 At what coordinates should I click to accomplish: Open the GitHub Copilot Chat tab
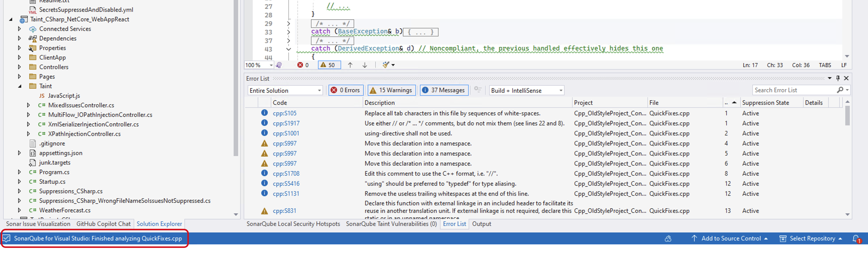pos(103,224)
